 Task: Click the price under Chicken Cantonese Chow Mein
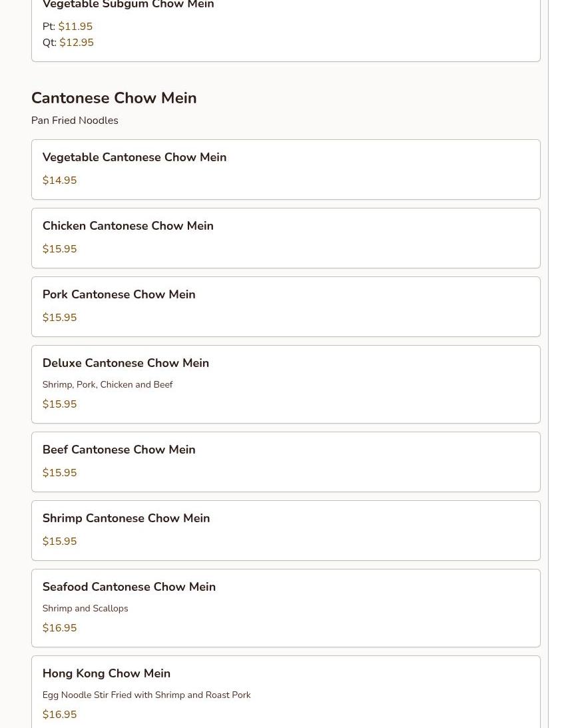(x=59, y=249)
